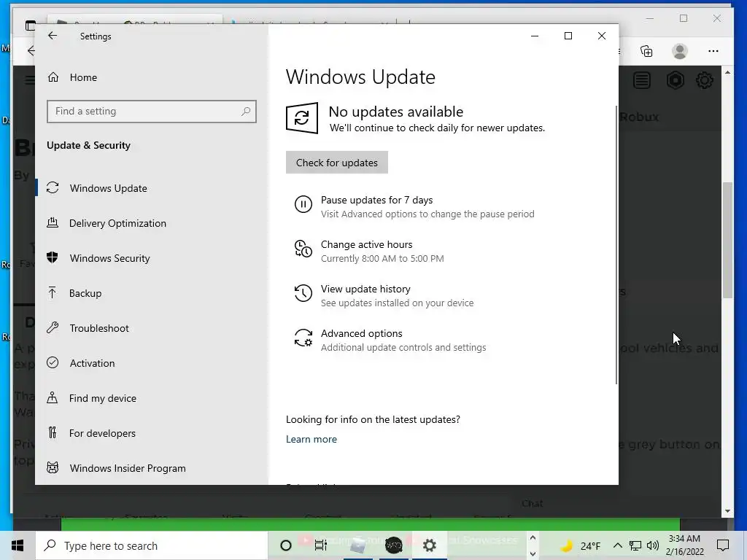This screenshot has width=747, height=560.
Task: Open View update history
Action: [365, 289]
